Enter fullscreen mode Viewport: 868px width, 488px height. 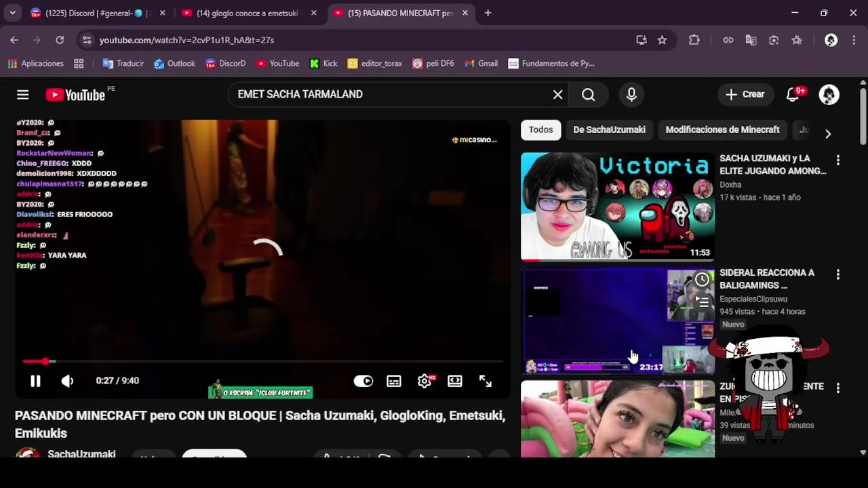486,381
